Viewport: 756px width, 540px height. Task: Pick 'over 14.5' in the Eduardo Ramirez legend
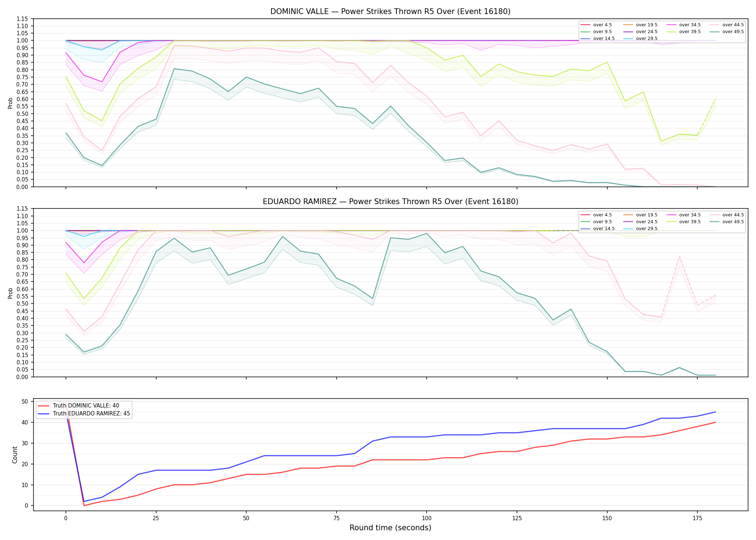[604, 229]
